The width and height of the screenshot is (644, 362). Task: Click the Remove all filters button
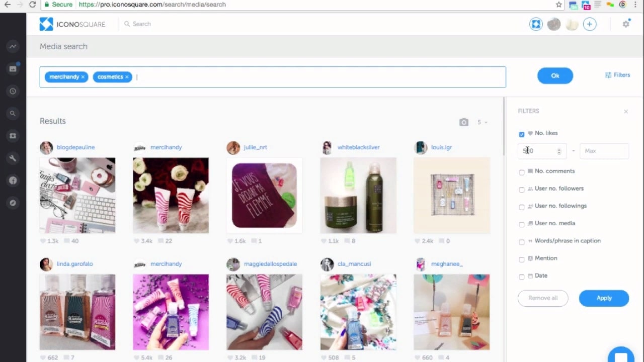pyautogui.click(x=543, y=298)
